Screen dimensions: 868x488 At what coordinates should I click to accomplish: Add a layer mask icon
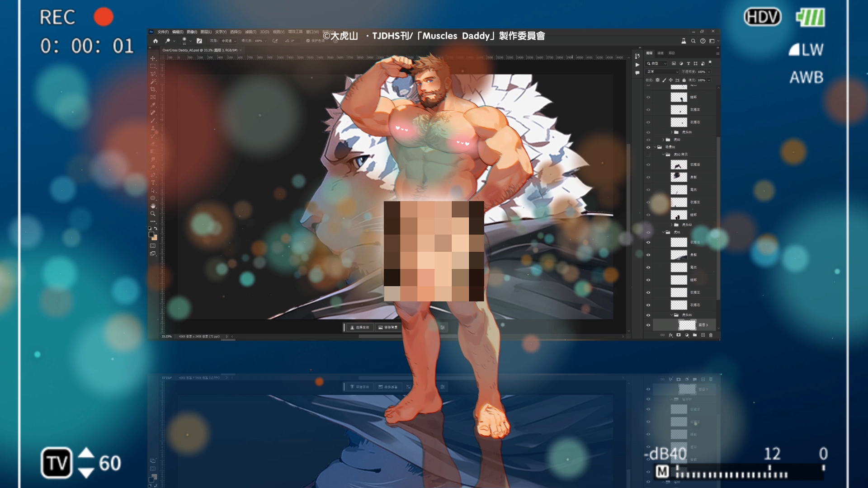[x=679, y=335]
